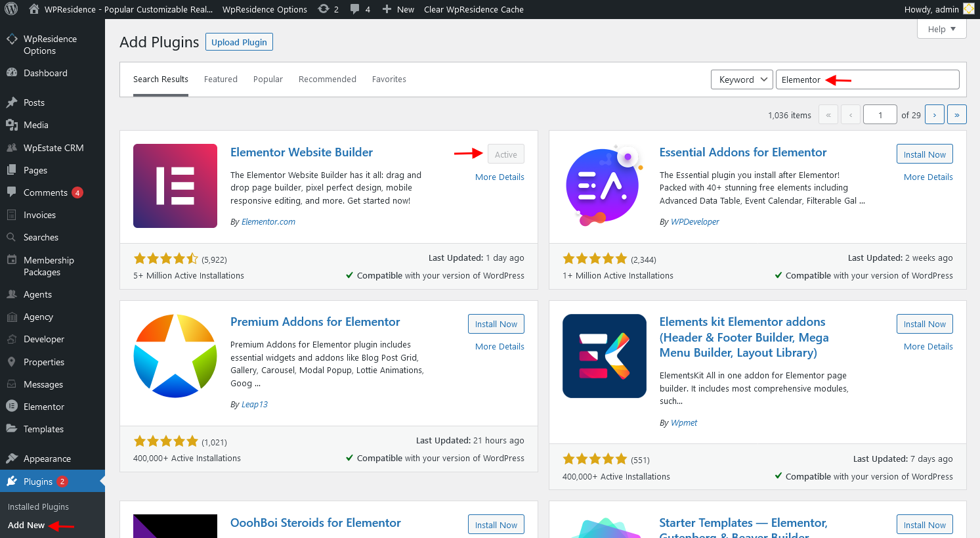Switch to the Favorites tab

pyautogui.click(x=389, y=79)
